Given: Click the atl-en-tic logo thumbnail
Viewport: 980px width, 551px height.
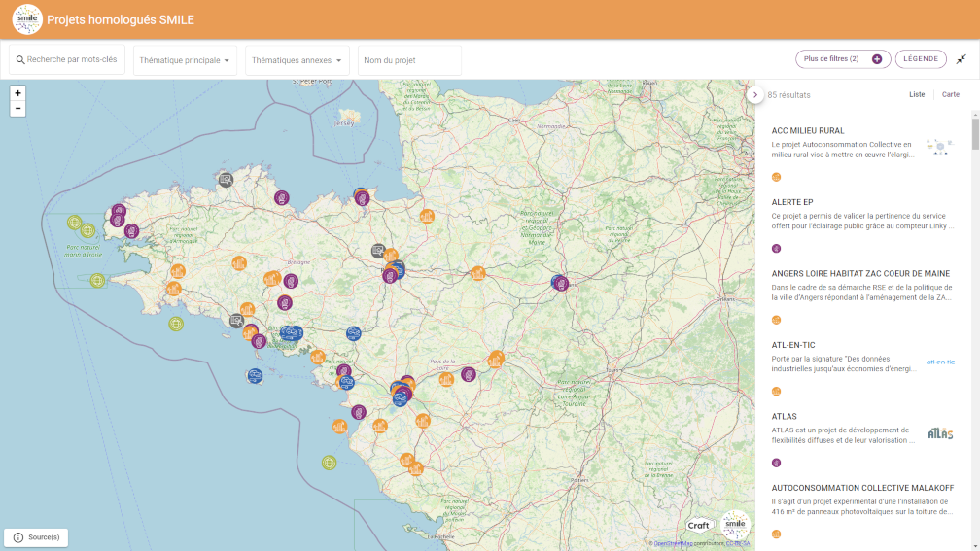Looking at the screenshot, I should click(940, 362).
